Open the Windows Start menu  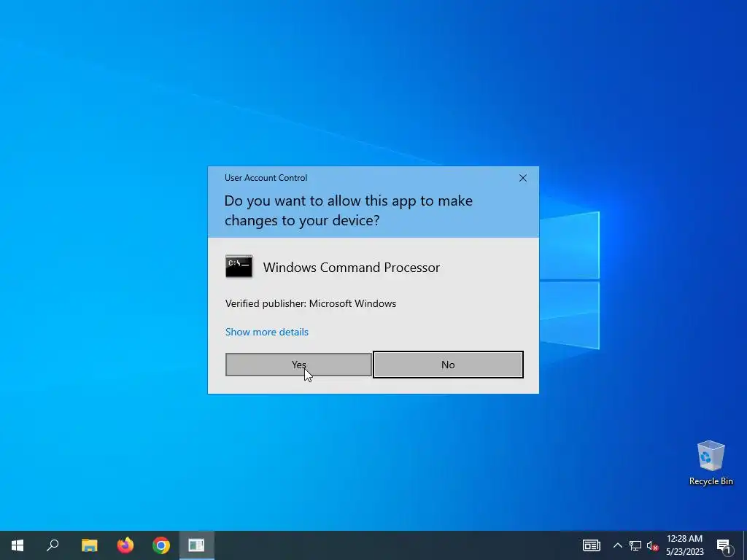[18, 545]
